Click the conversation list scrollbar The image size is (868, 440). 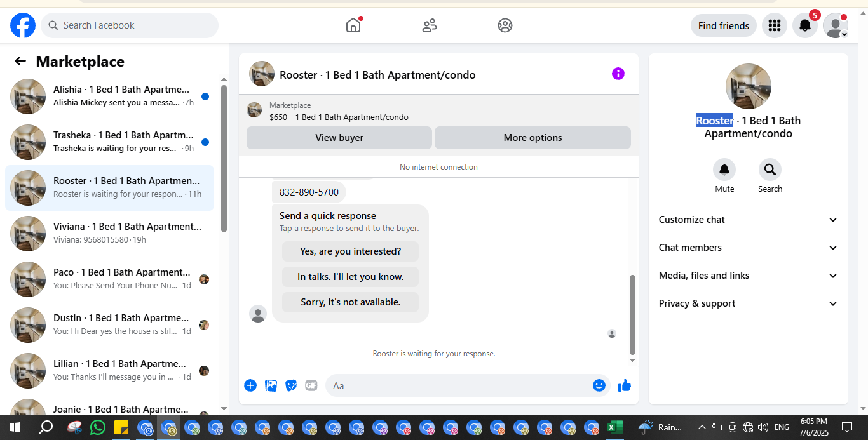point(224,159)
